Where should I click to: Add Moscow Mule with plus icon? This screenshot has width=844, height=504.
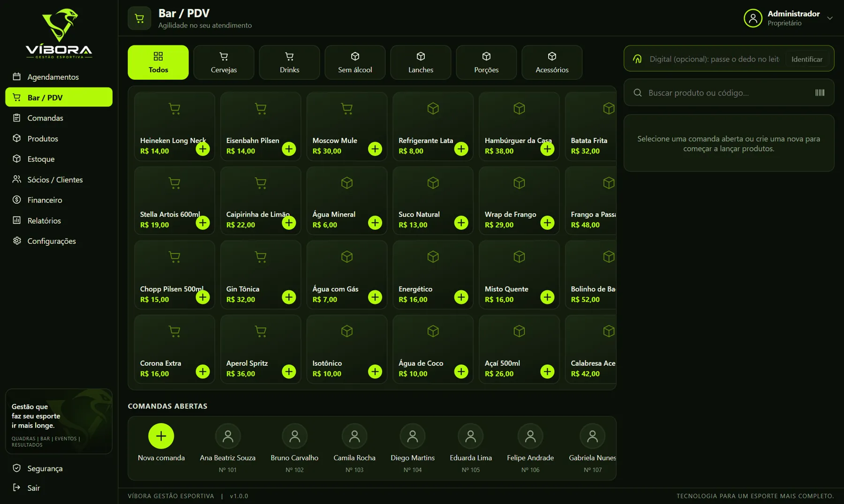point(375,149)
